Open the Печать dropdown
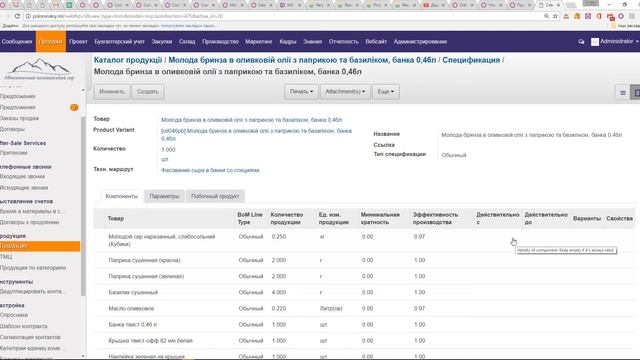Image resolution: width=640 pixels, height=360 pixels. [x=301, y=91]
